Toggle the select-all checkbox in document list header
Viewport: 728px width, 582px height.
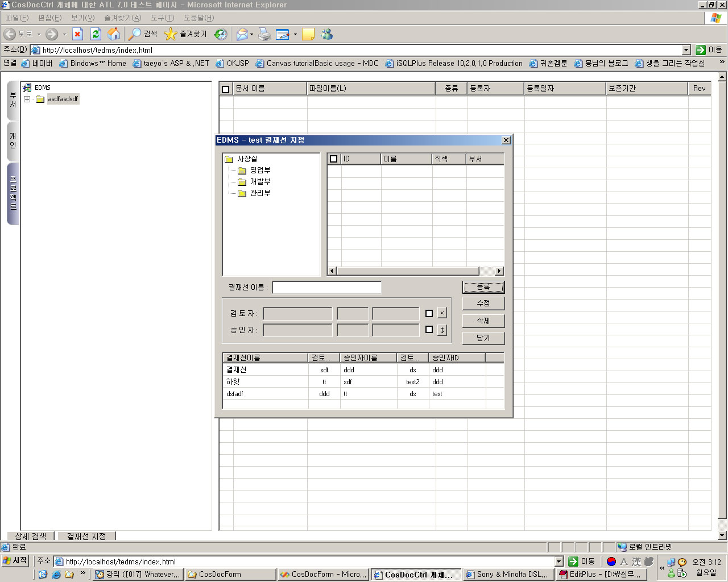(x=226, y=89)
